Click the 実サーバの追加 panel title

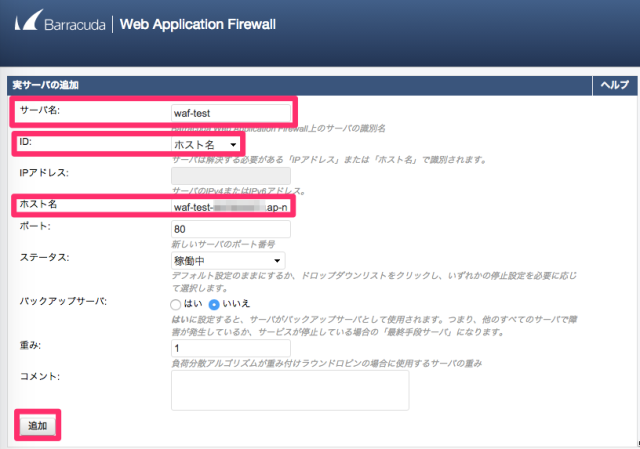click(x=45, y=85)
